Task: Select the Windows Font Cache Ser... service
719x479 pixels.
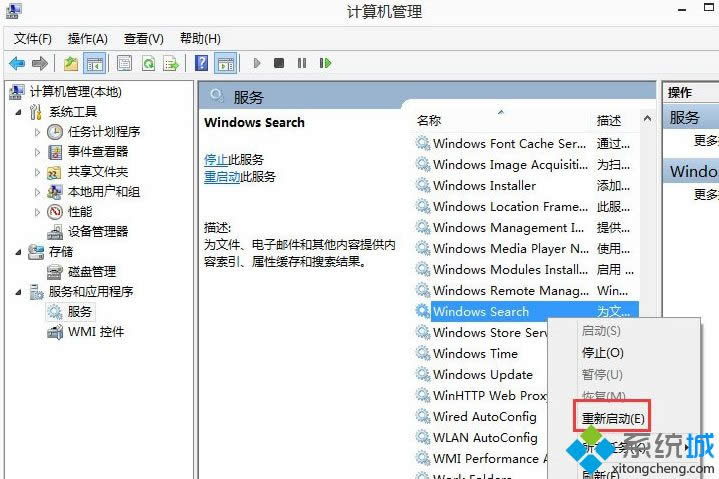Action: 509,143
